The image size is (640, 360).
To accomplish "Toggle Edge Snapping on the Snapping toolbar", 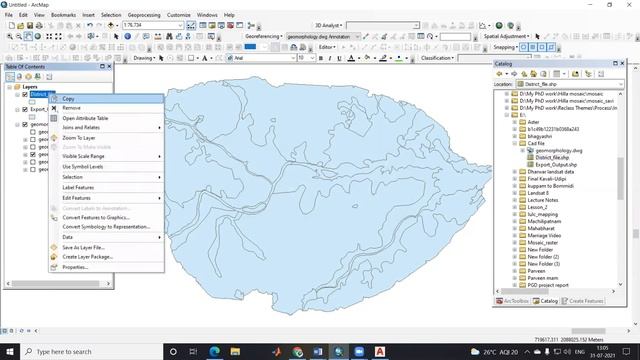I will [551, 47].
